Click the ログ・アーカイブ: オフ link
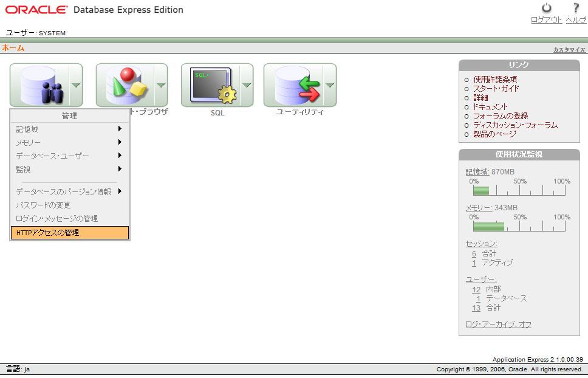Viewport: 588px width, 378px height. pyautogui.click(x=498, y=325)
